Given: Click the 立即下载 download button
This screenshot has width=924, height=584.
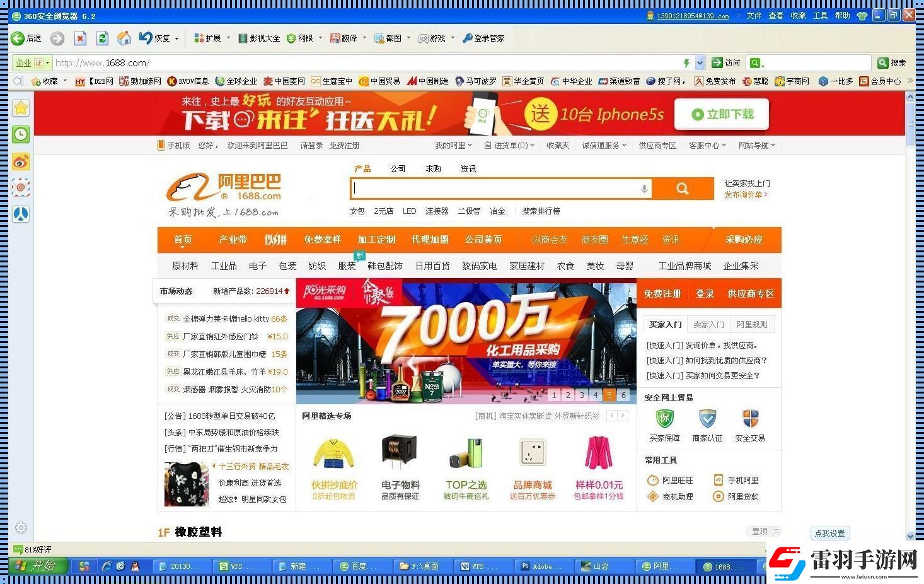Looking at the screenshot, I should [x=721, y=114].
